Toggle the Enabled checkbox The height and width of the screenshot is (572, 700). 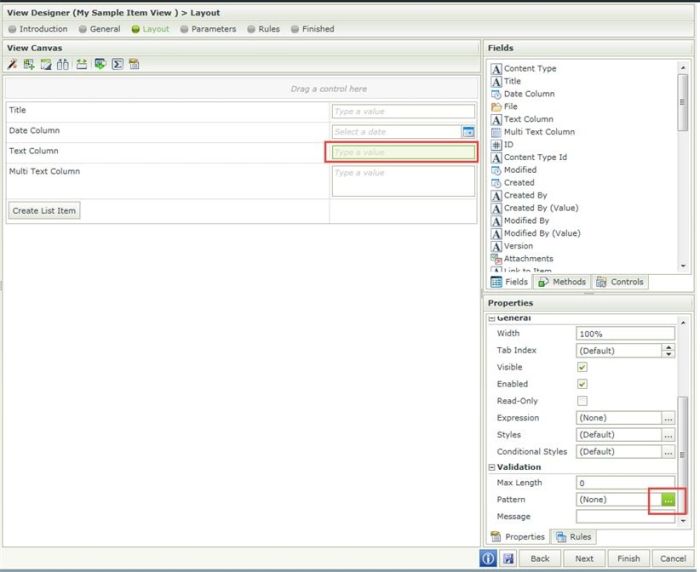point(582,384)
